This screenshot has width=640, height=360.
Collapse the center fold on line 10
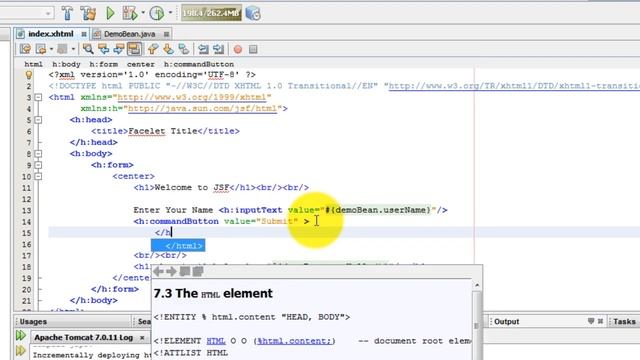(38, 177)
